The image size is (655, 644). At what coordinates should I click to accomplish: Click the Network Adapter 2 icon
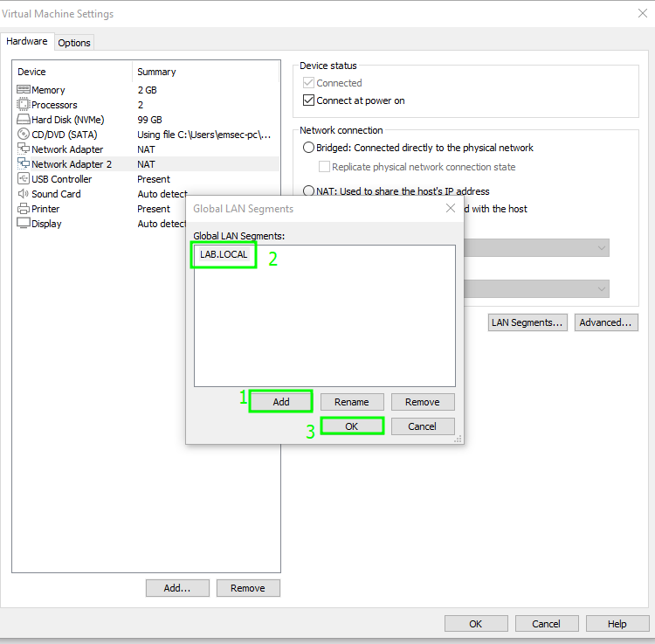tap(24, 163)
